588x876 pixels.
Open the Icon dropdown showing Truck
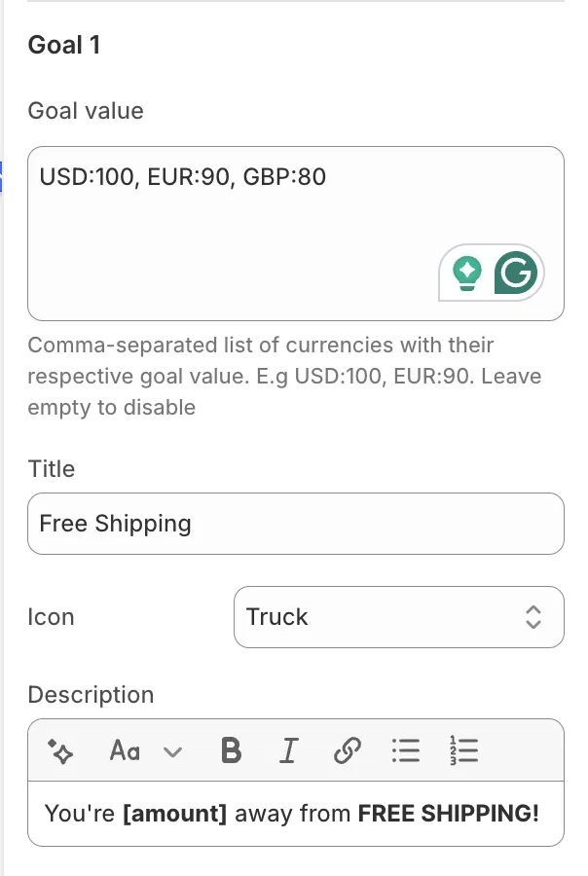coord(398,617)
